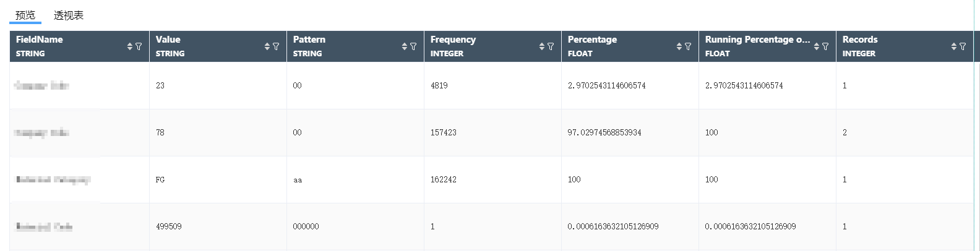
Task: Click the Running Percentage column header
Action: (x=757, y=40)
